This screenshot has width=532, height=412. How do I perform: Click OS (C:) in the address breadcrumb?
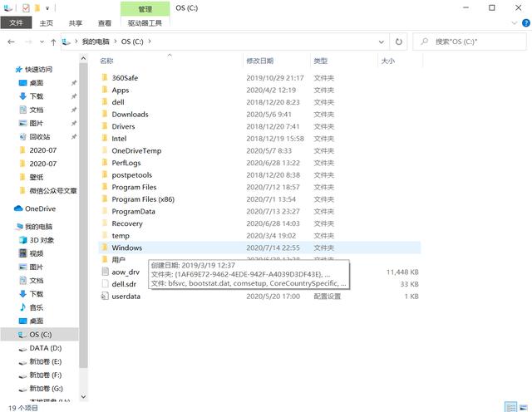coord(132,42)
